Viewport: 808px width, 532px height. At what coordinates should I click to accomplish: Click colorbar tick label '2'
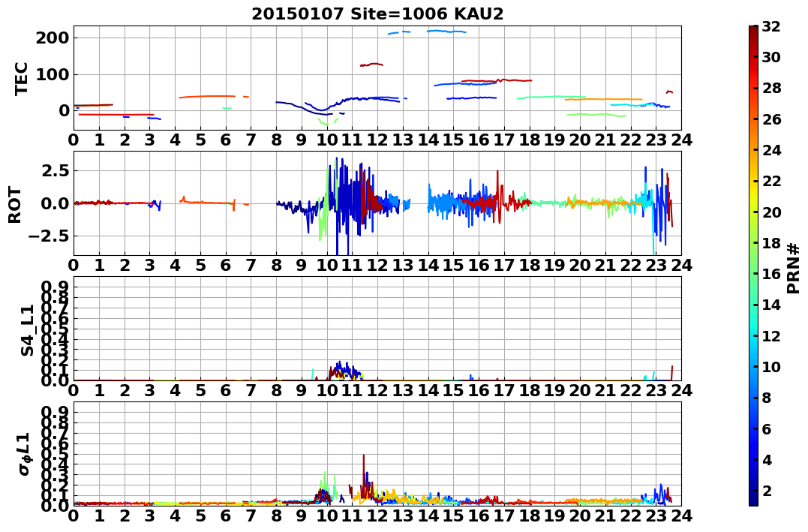coord(767,490)
